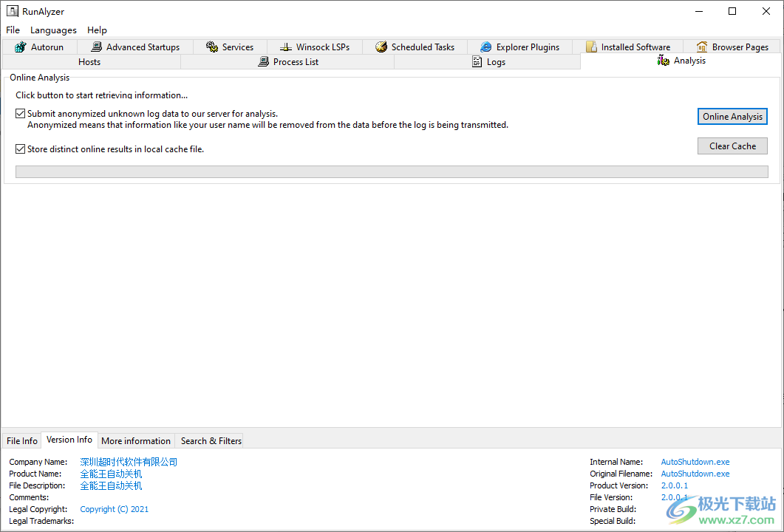
Task: Open the File menu
Action: click(13, 30)
